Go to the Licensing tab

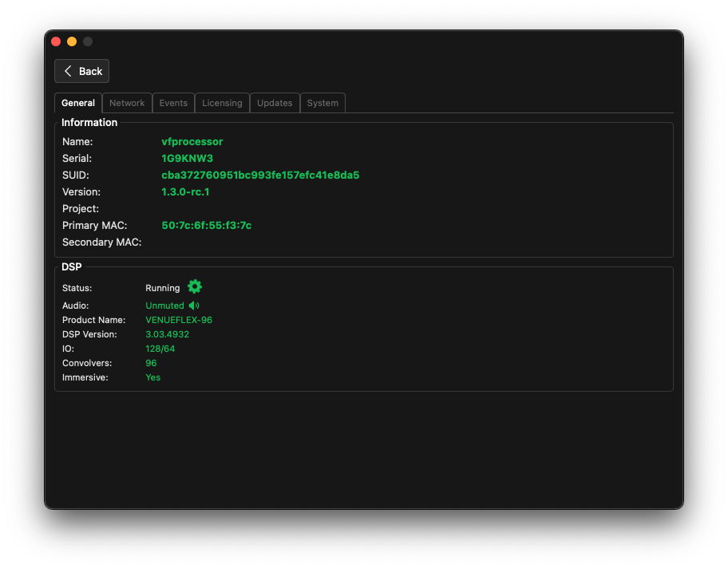[x=222, y=103]
